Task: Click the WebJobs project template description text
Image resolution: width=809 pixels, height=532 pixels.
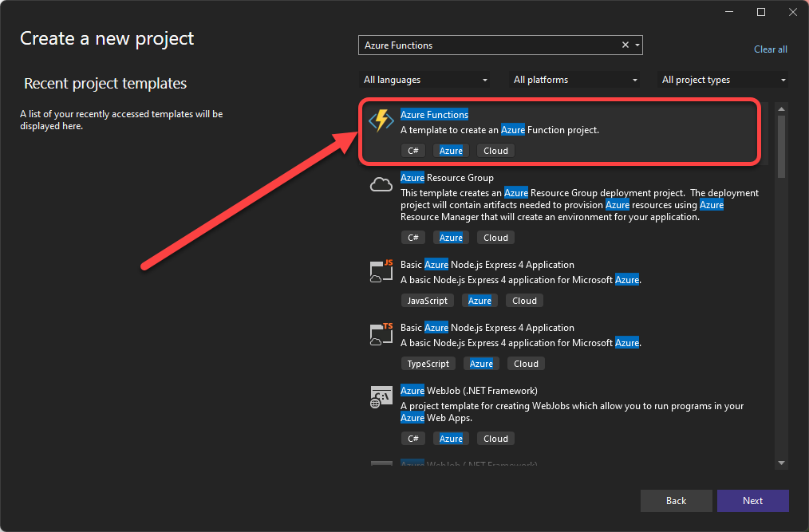Action: (x=572, y=412)
